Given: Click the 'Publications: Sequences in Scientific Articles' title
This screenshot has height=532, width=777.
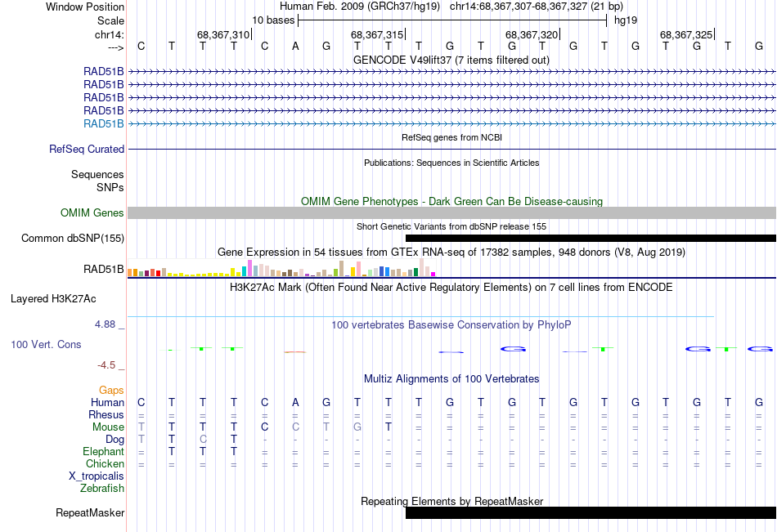Looking at the screenshot, I should tap(451, 163).
